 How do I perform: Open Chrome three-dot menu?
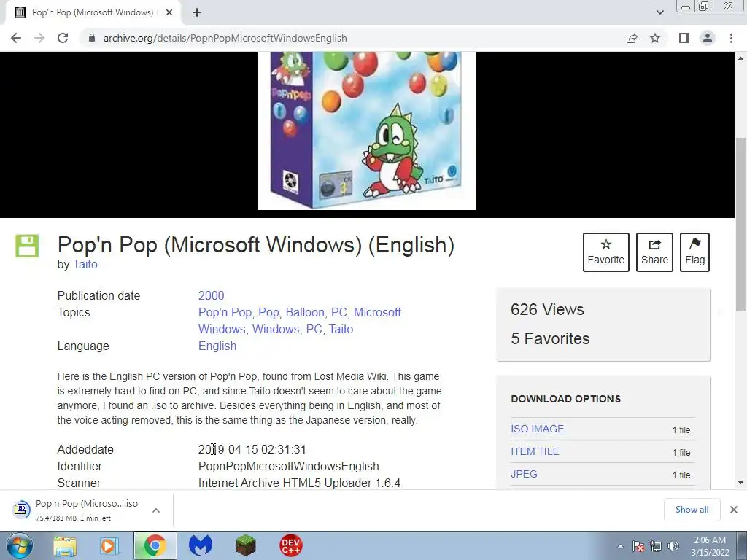tap(731, 38)
